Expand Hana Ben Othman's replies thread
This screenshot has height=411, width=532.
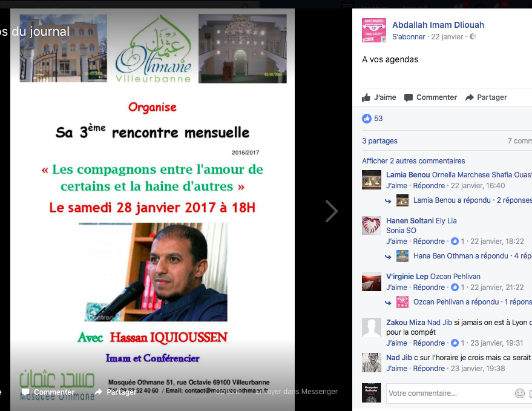click(x=472, y=256)
